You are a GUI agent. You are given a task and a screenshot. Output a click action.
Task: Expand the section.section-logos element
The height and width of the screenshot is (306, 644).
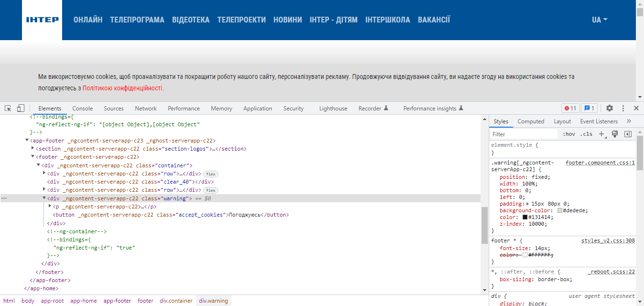point(32,148)
